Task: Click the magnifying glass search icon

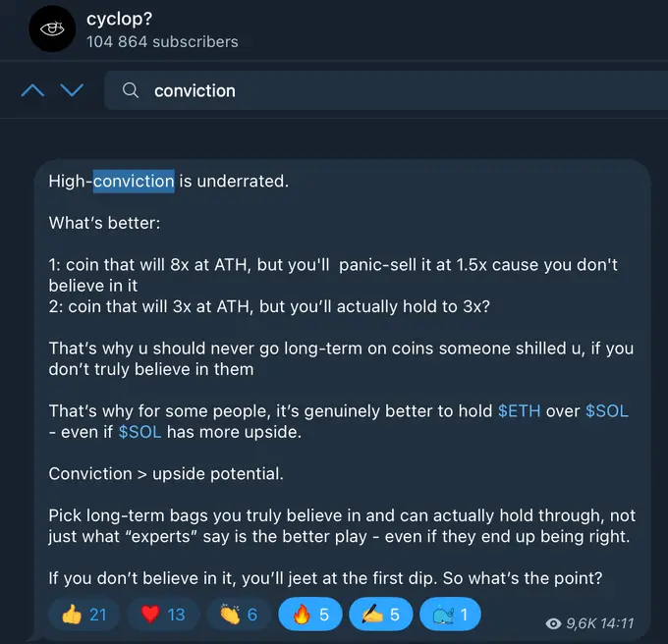Action: (x=131, y=90)
